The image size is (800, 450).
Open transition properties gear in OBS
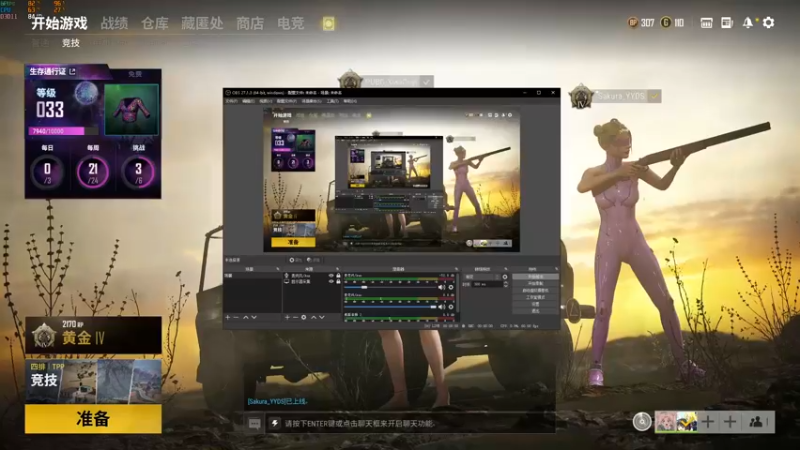pyautogui.click(x=505, y=277)
